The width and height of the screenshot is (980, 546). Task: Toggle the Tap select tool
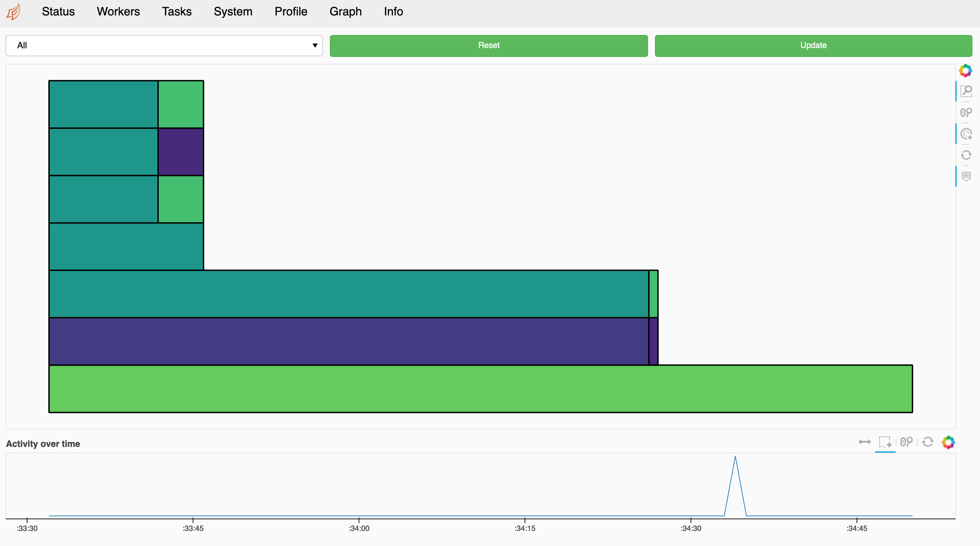[x=966, y=134]
